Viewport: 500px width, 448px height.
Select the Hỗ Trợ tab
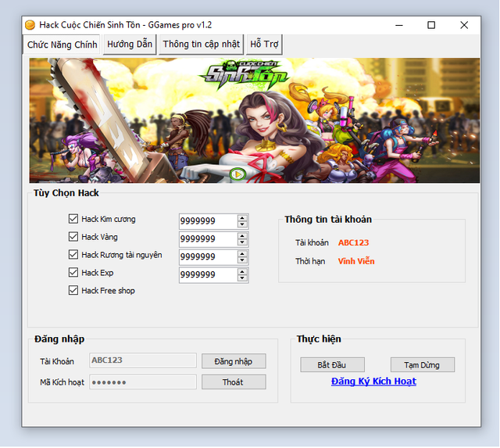264,45
